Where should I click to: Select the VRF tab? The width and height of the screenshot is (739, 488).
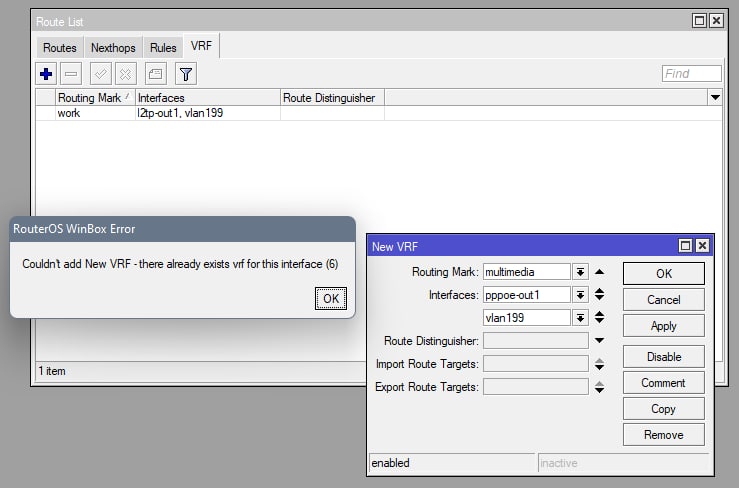pyautogui.click(x=201, y=46)
